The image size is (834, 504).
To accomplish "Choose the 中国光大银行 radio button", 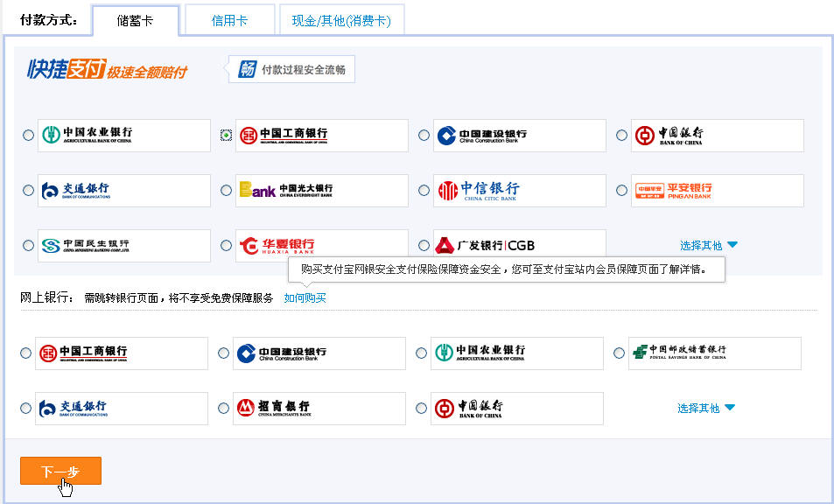I will 226,190.
